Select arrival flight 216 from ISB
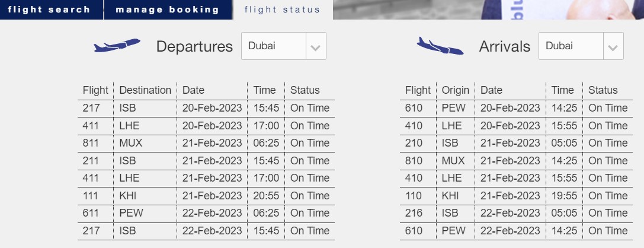Screen dimensions: 644x248 click(516, 214)
